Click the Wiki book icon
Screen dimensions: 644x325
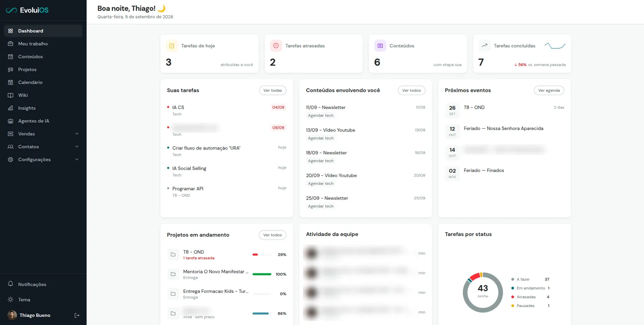[11, 95]
